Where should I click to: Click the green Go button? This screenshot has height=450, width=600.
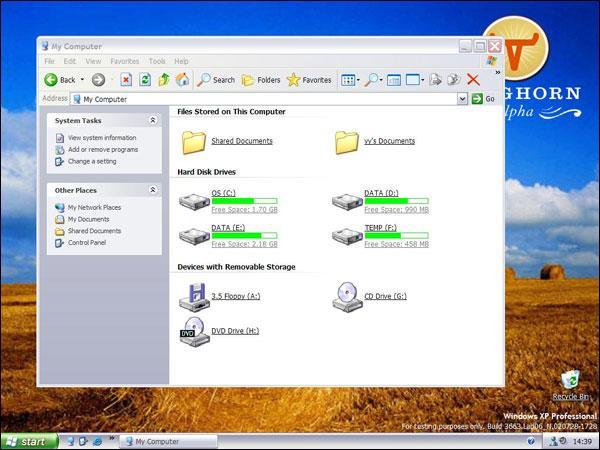tap(483, 99)
